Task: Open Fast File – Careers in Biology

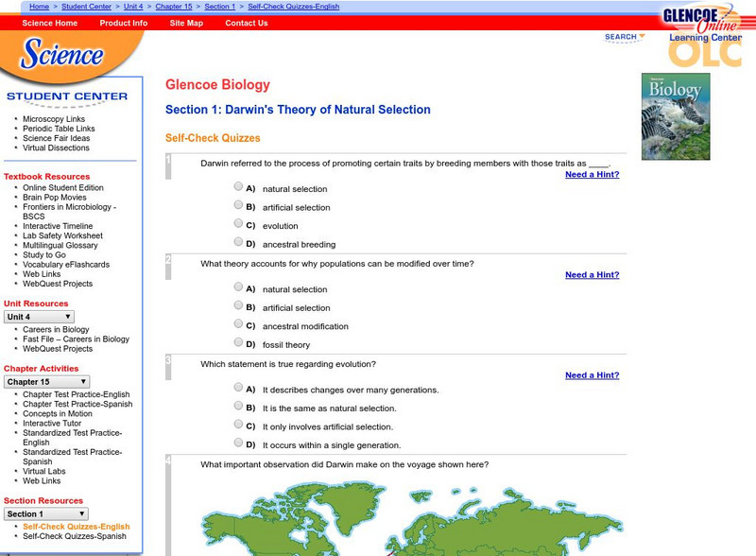Action: [x=77, y=339]
